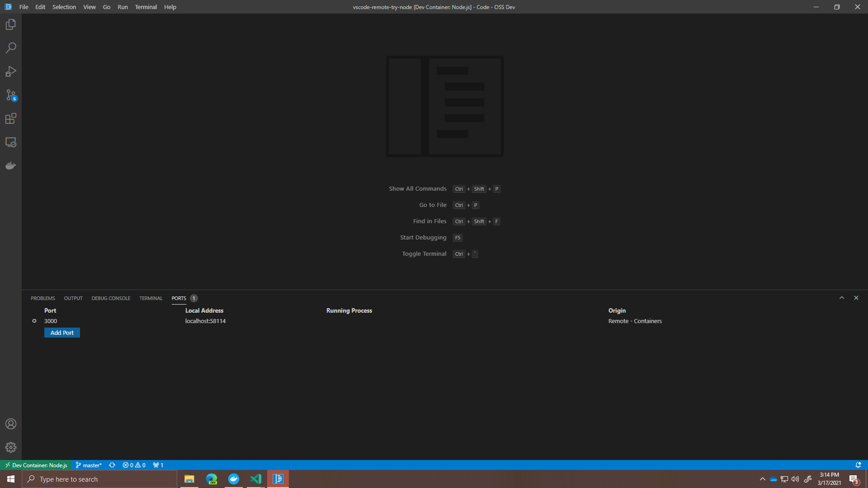
Task: Open Source Control showing 6 pending changes
Action: [x=10, y=95]
